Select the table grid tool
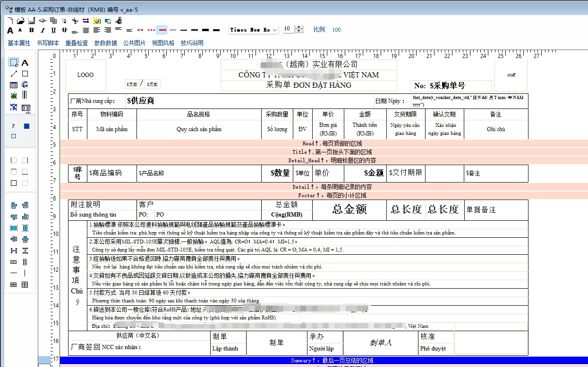Image resolution: width=588 pixels, height=367 pixels. pyautogui.click(x=14, y=85)
